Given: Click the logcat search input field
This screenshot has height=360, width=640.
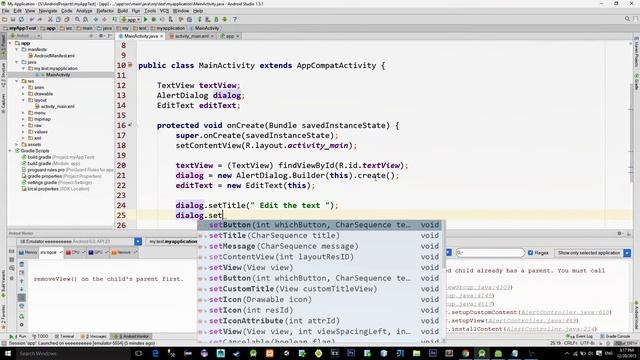Looking at the screenshot, I should pos(490,253).
